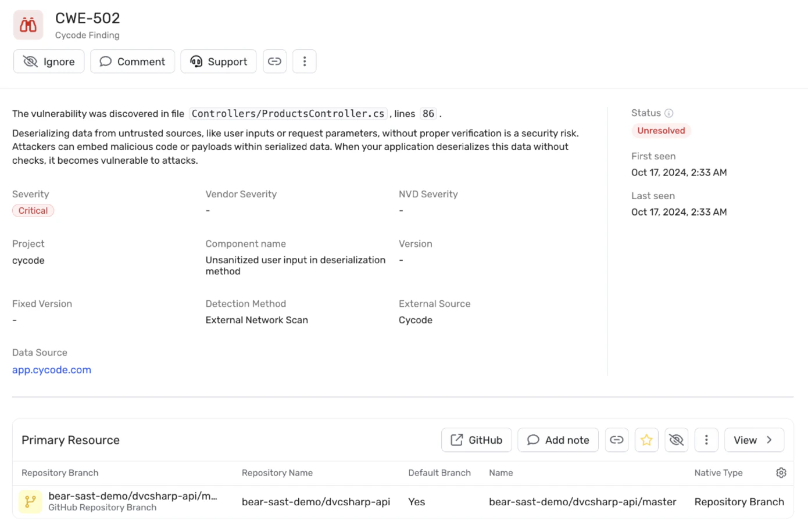Click the Unsanitized user input component name

tap(295, 265)
